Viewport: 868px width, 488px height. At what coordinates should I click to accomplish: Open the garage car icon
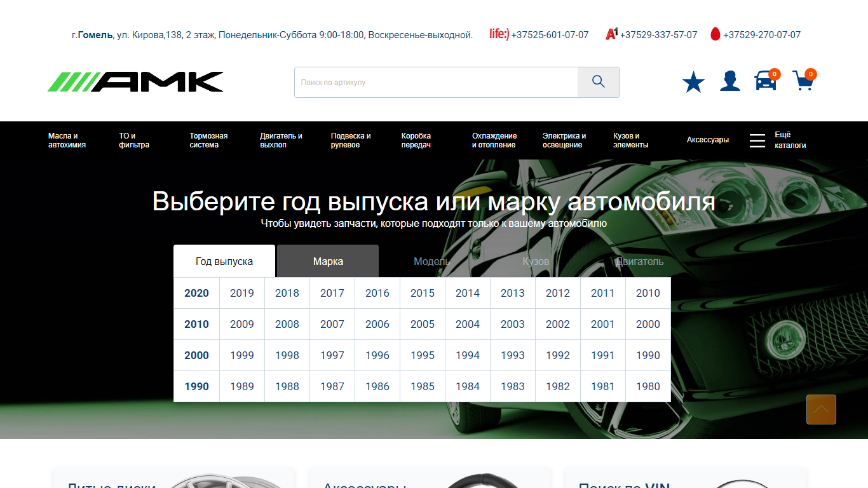click(766, 81)
